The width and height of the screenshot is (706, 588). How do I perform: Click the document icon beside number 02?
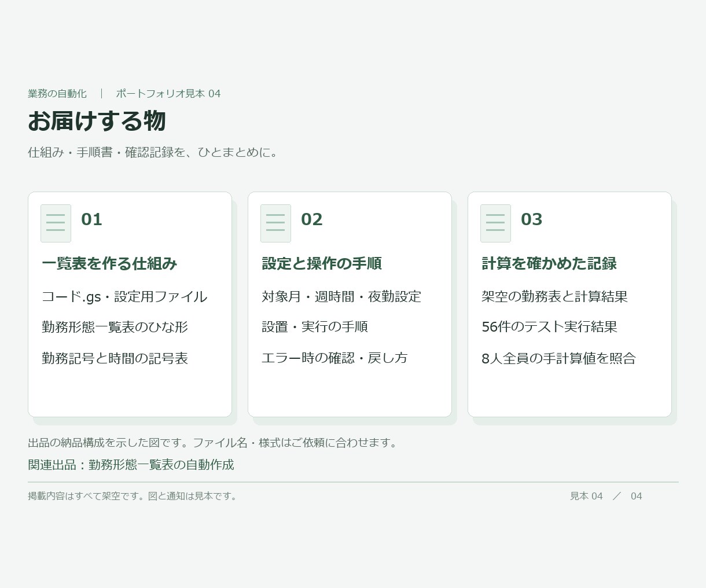click(275, 223)
